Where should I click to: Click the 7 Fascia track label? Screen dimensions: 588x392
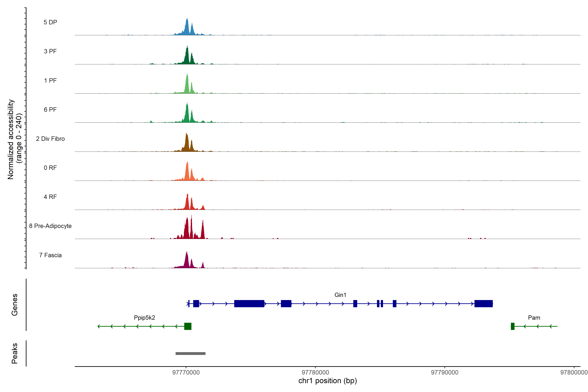(50, 255)
